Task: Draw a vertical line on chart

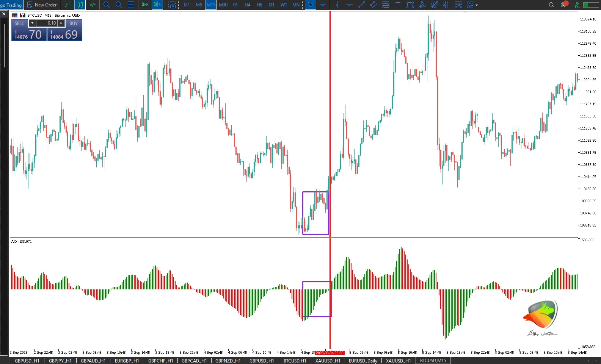Action: pyautogui.click(x=337, y=5)
